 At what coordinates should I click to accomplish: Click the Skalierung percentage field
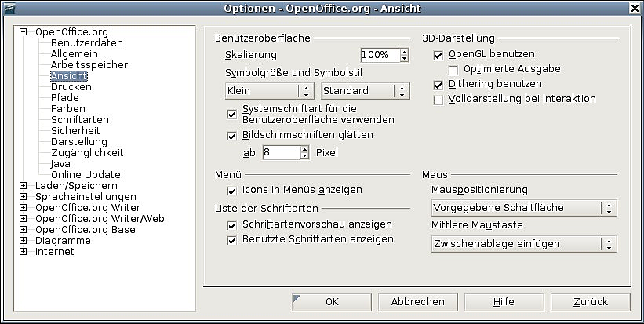pyautogui.click(x=380, y=56)
